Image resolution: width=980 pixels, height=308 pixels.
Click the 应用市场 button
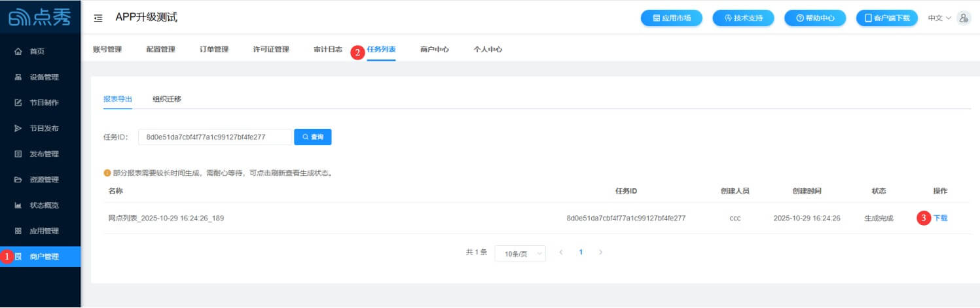(671, 18)
